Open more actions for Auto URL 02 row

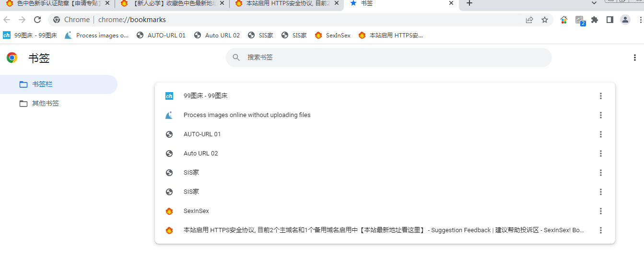(601, 154)
